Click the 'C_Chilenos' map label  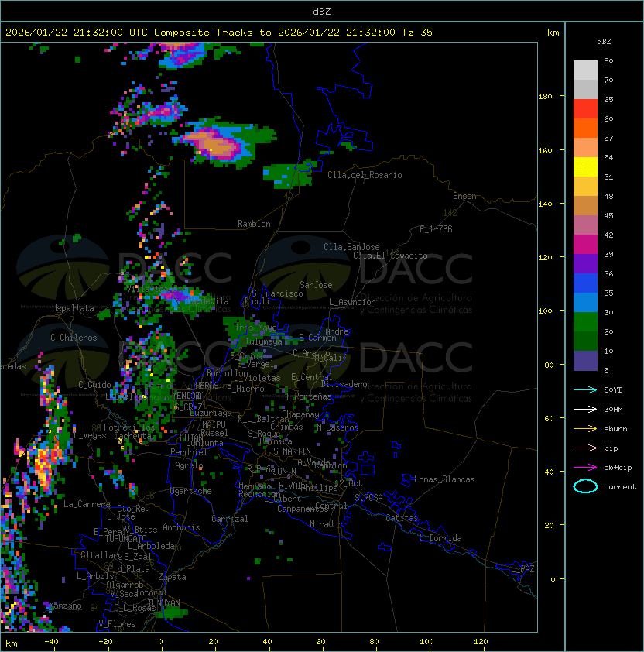pyautogui.click(x=74, y=338)
